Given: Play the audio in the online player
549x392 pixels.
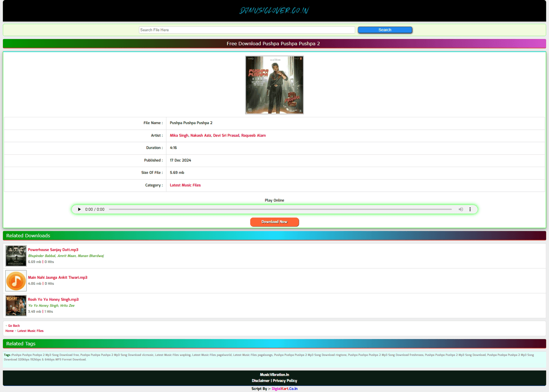Looking at the screenshot, I should [x=79, y=209].
